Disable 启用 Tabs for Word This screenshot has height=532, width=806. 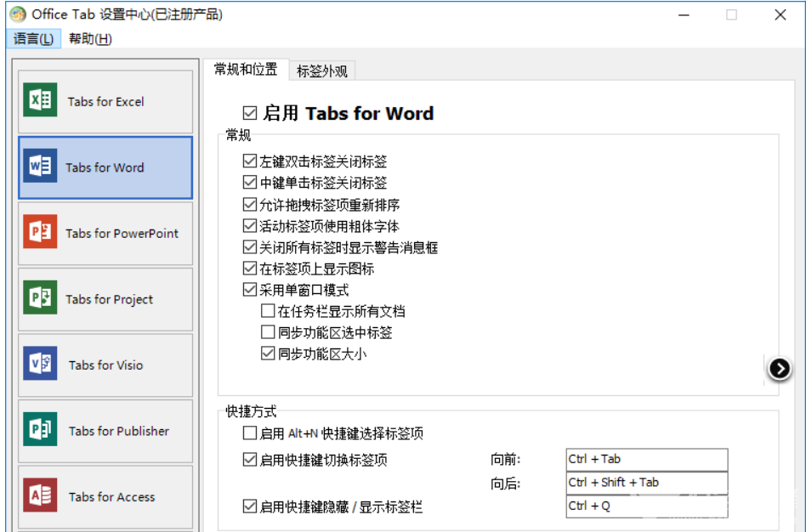tap(251, 113)
